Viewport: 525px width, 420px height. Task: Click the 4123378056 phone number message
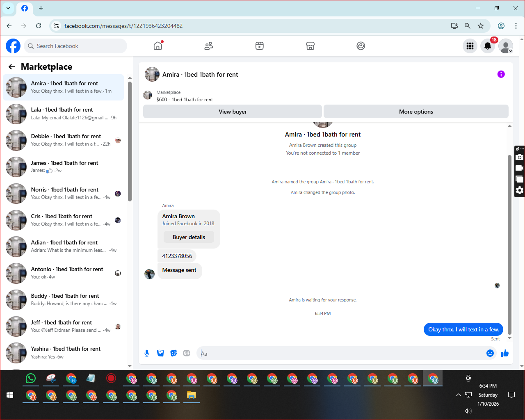click(x=177, y=256)
